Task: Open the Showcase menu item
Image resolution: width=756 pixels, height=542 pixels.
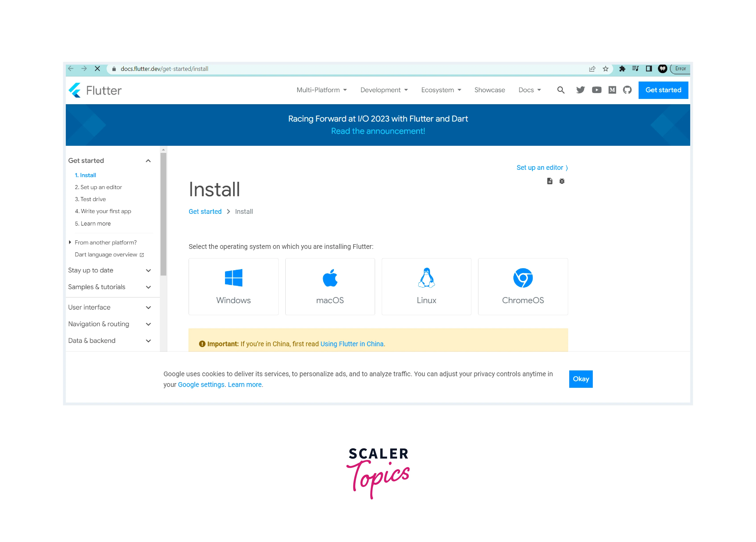Action: pyautogui.click(x=489, y=90)
